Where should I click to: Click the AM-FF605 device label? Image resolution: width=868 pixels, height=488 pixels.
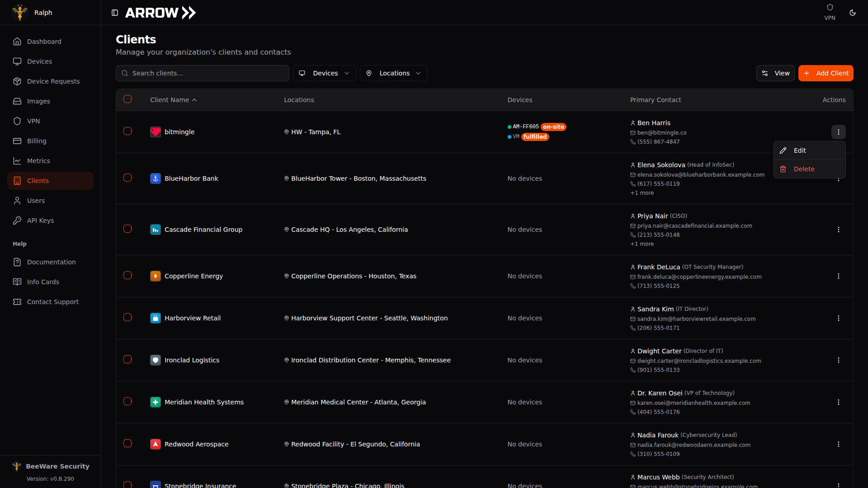point(526,127)
